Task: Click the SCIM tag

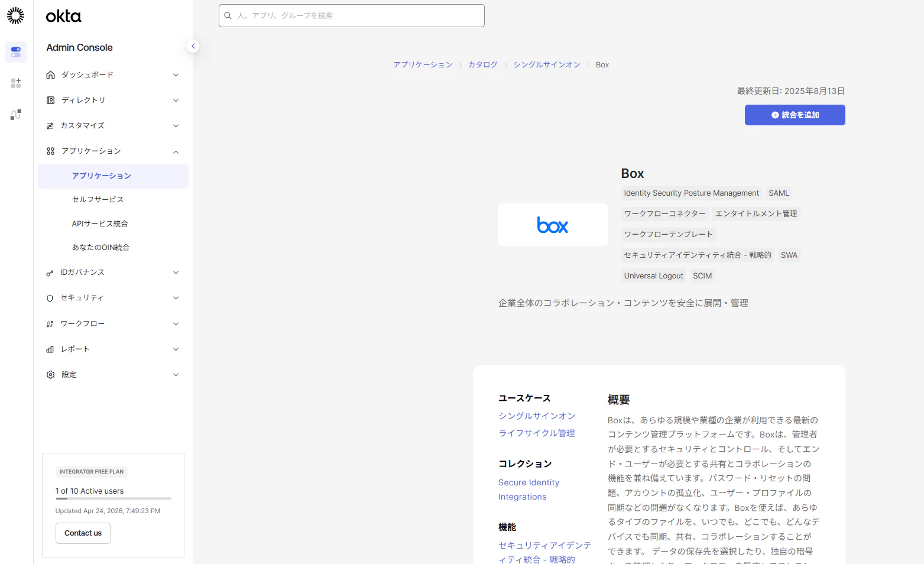Action: (x=702, y=276)
